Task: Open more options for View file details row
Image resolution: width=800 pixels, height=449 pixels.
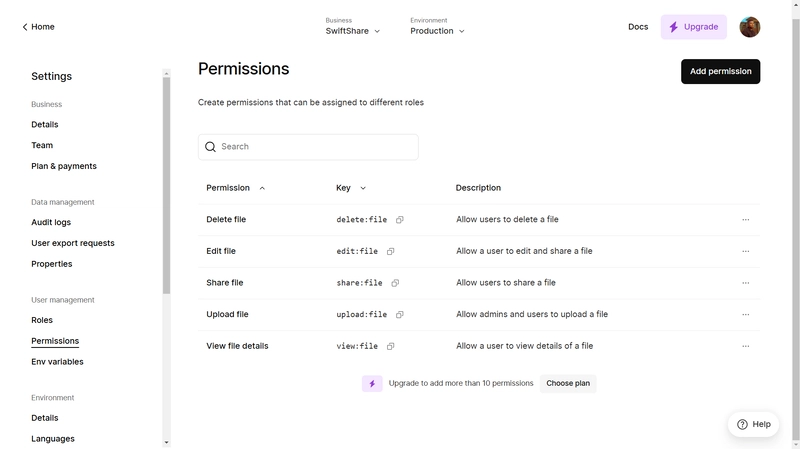Action: tap(745, 346)
